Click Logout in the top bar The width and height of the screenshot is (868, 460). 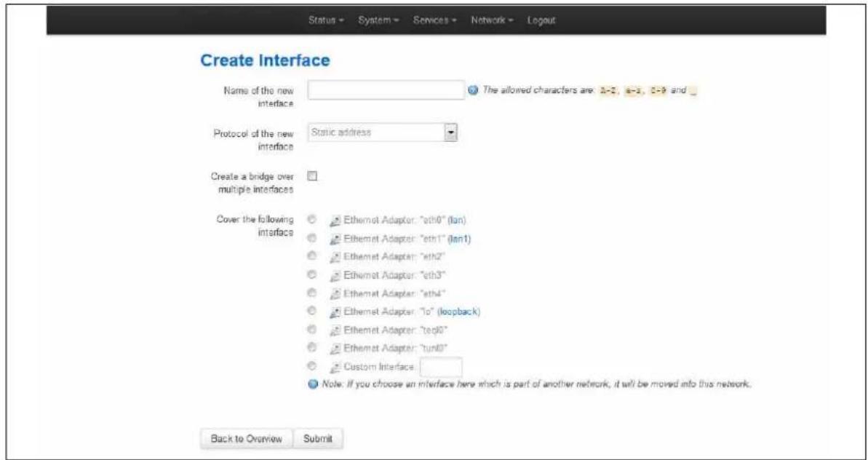541,20
